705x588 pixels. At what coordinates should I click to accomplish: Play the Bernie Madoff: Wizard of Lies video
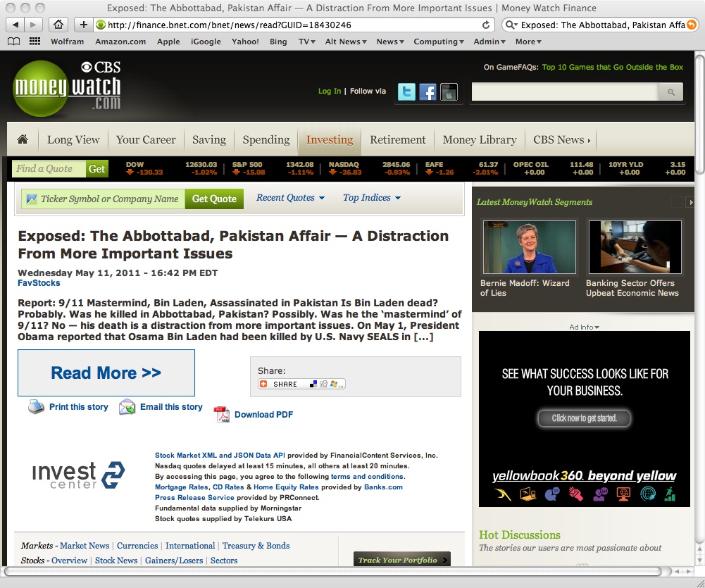click(529, 246)
